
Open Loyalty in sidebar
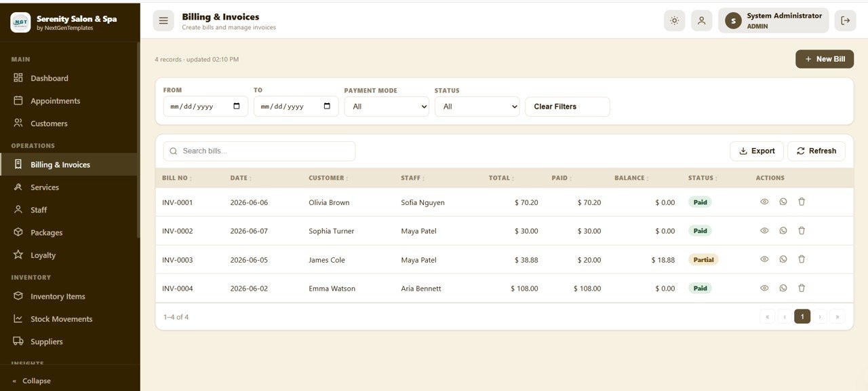[68, 255]
